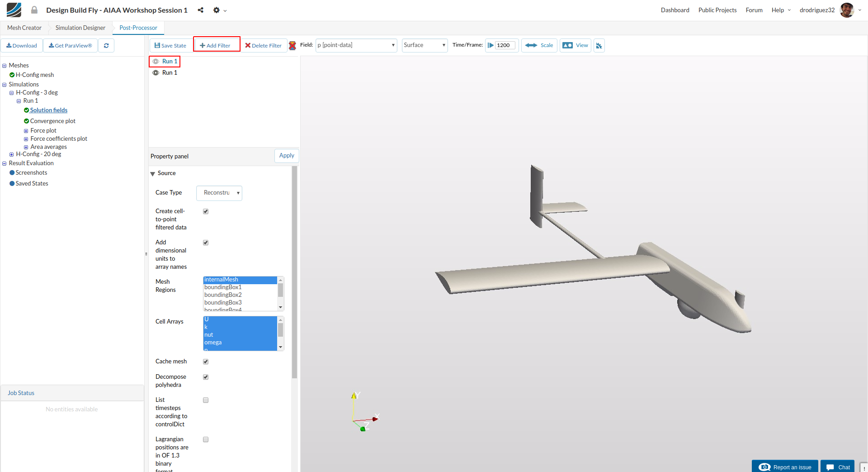Uncheck the Cache mesh checkbox

(206, 362)
